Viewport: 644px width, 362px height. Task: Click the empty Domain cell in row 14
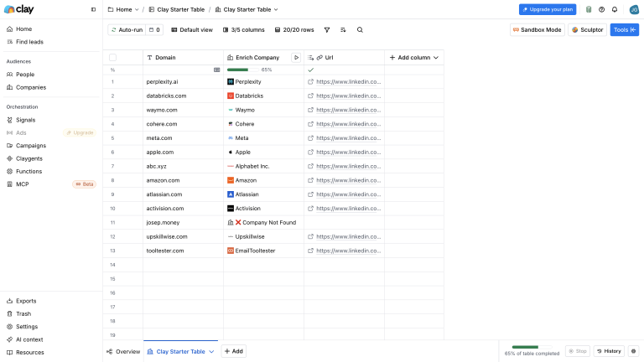click(183, 265)
